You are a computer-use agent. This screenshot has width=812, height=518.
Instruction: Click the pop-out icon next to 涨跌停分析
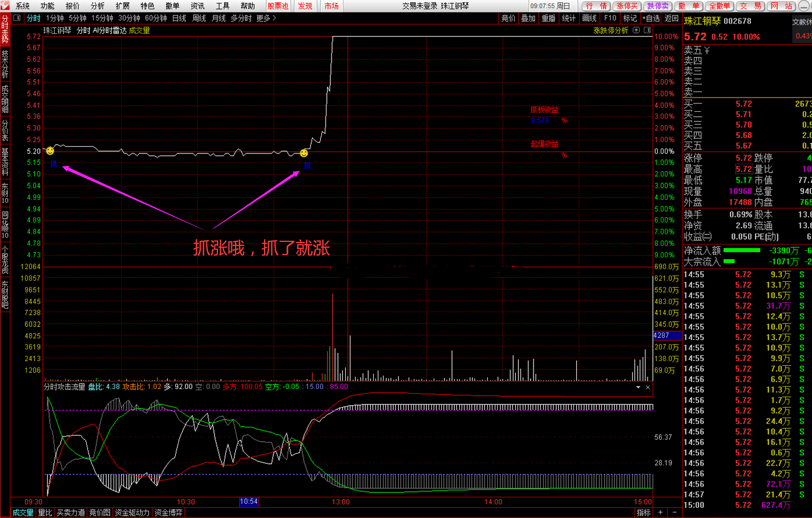tap(636, 30)
